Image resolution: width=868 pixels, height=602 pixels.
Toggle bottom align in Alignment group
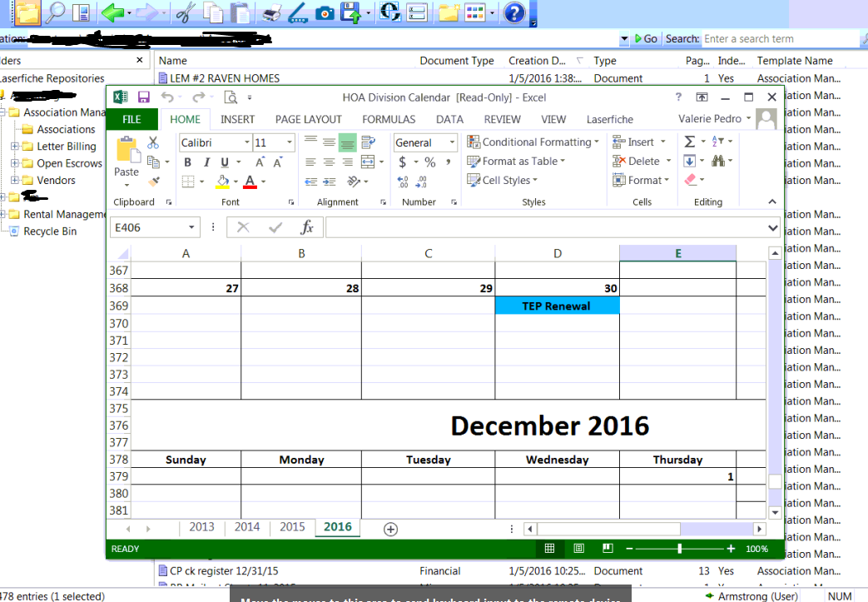(x=348, y=142)
